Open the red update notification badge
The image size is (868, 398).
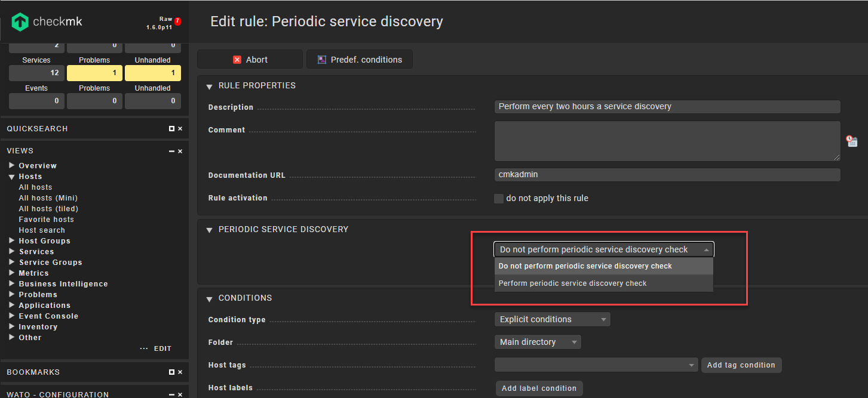coord(177,21)
